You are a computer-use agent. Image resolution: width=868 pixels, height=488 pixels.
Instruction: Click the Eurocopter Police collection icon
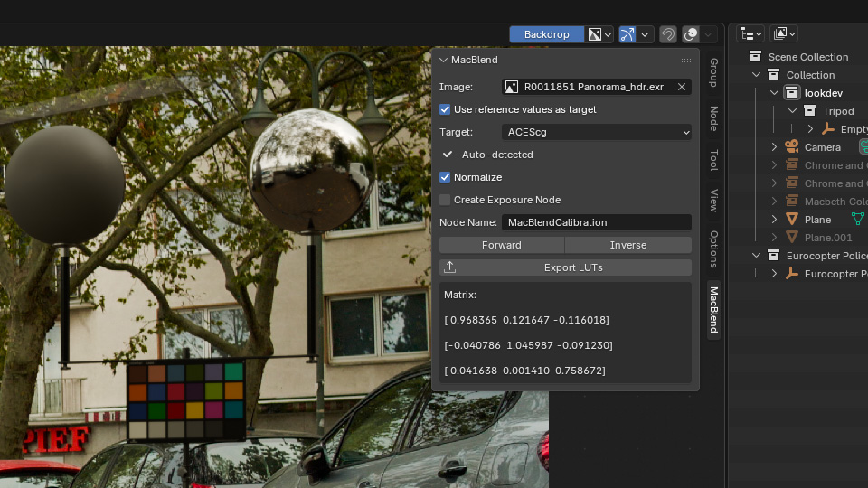773,256
